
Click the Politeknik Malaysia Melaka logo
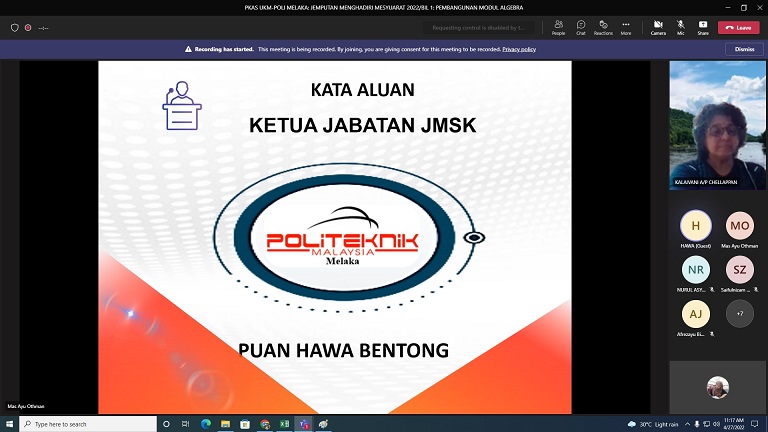(344, 238)
